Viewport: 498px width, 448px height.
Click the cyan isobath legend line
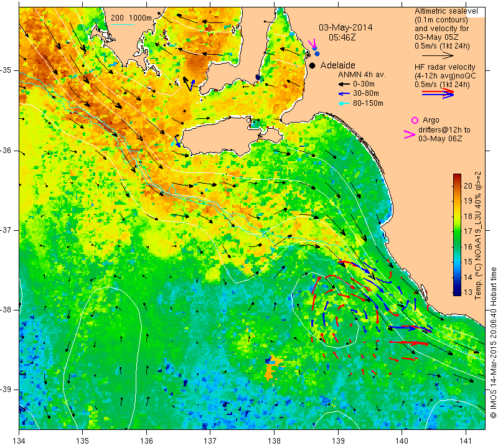point(123,24)
